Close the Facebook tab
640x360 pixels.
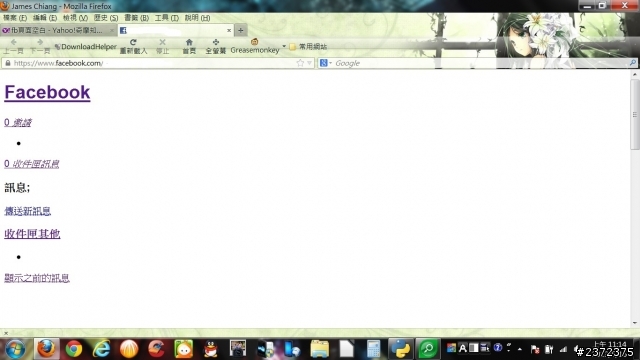point(229,30)
